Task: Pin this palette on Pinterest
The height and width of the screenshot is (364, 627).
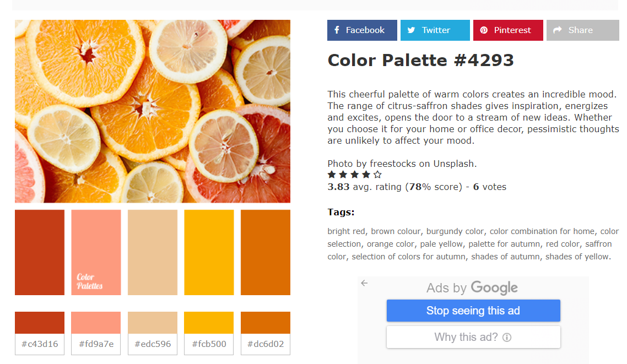Action: tap(507, 30)
